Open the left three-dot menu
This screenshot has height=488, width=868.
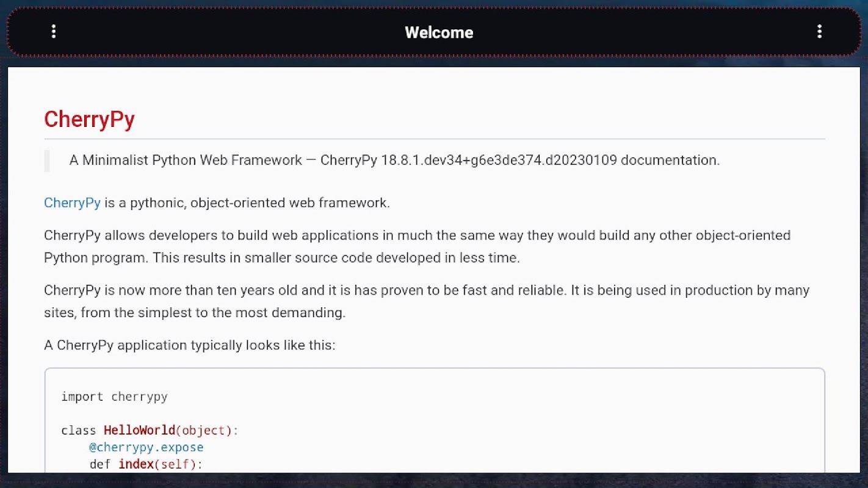(54, 32)
